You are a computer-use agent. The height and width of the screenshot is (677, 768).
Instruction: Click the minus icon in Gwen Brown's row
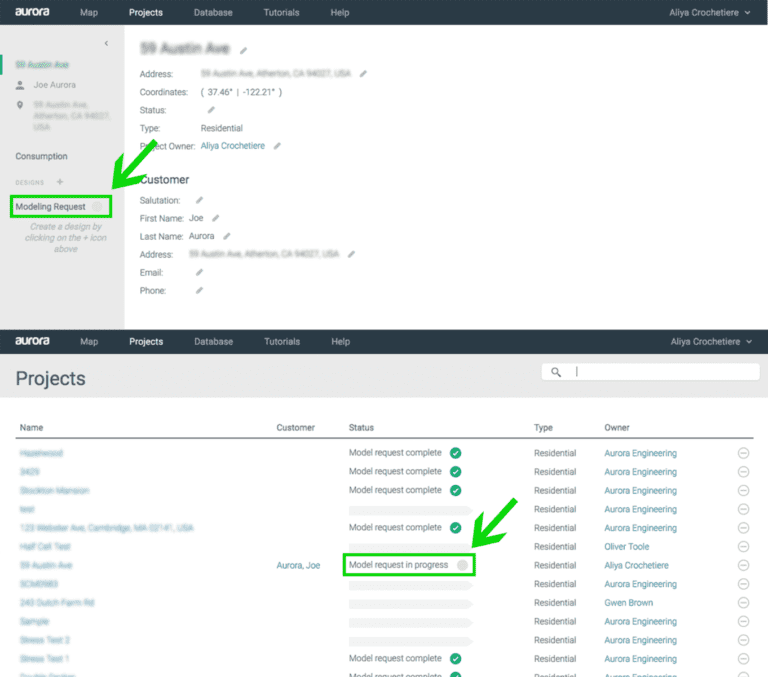tap(743, 603)
